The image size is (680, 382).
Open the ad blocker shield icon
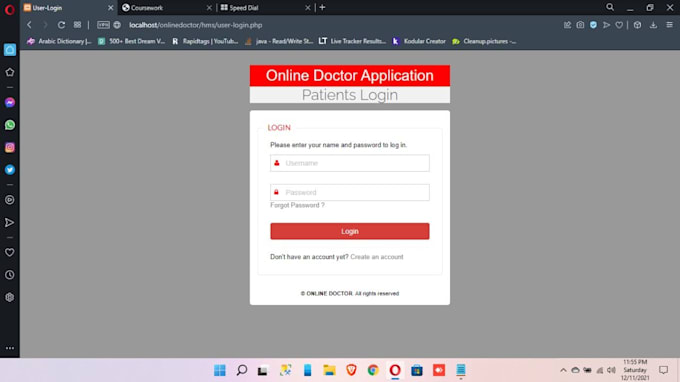593,25
